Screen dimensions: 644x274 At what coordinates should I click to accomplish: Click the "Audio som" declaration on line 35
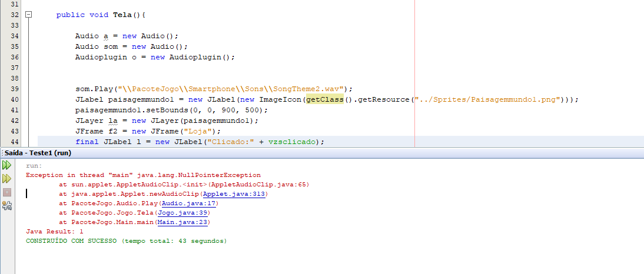point(131,47)
